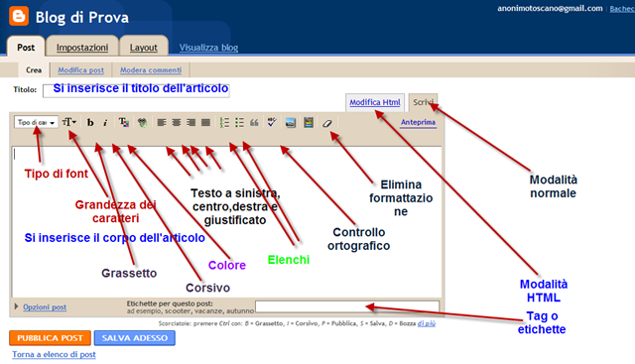
Task: Click the Blog di Prova title
Action: 81,17
